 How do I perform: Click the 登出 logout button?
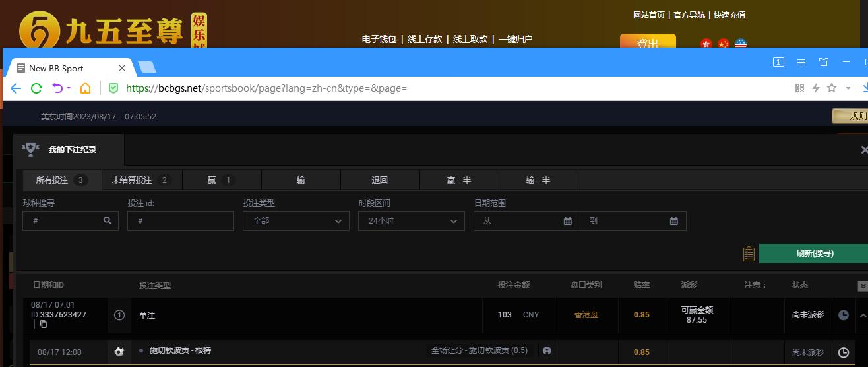(648, 42)
